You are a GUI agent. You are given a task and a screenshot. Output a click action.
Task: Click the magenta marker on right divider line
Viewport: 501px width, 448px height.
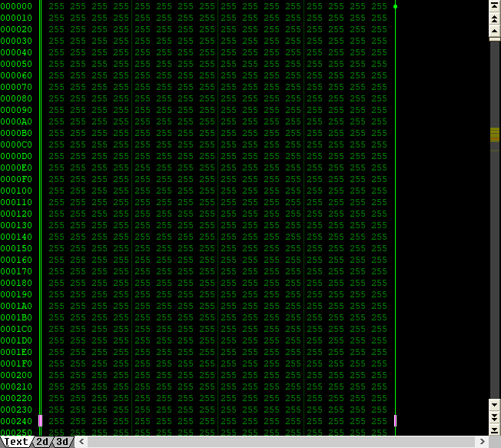(395, 421)
